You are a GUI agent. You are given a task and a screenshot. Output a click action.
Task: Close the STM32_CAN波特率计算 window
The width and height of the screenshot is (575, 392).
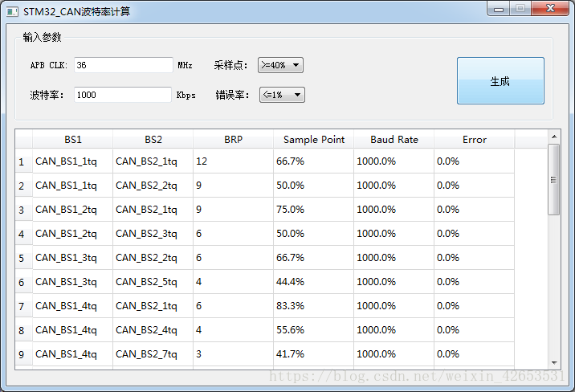[x=549, y=8]
